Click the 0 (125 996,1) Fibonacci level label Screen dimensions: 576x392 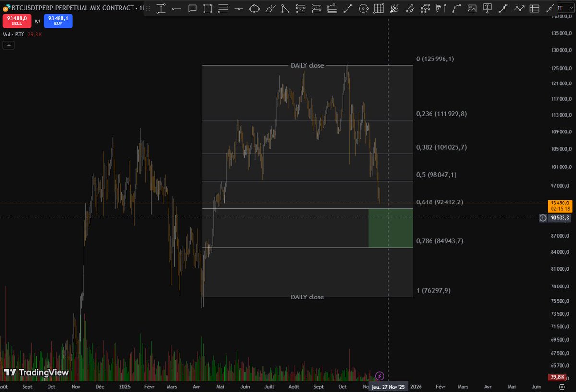[435, 59]
